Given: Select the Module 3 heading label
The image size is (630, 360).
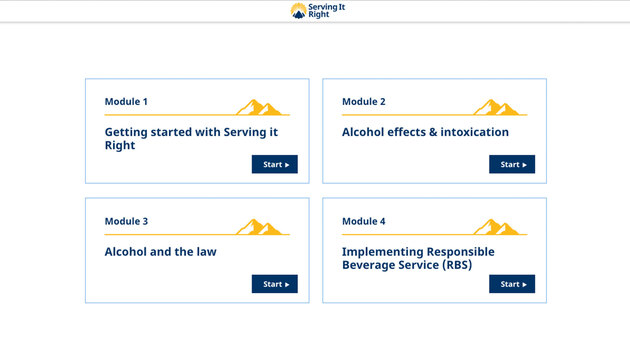Looking at the screenshot, I should point(126,221).
